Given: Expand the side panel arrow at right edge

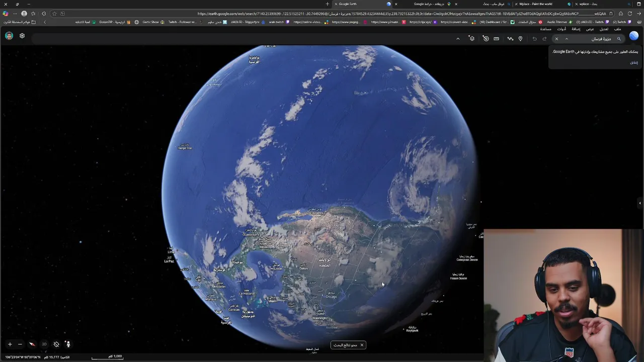Looking at the screenshot, I should click(640, 203).
